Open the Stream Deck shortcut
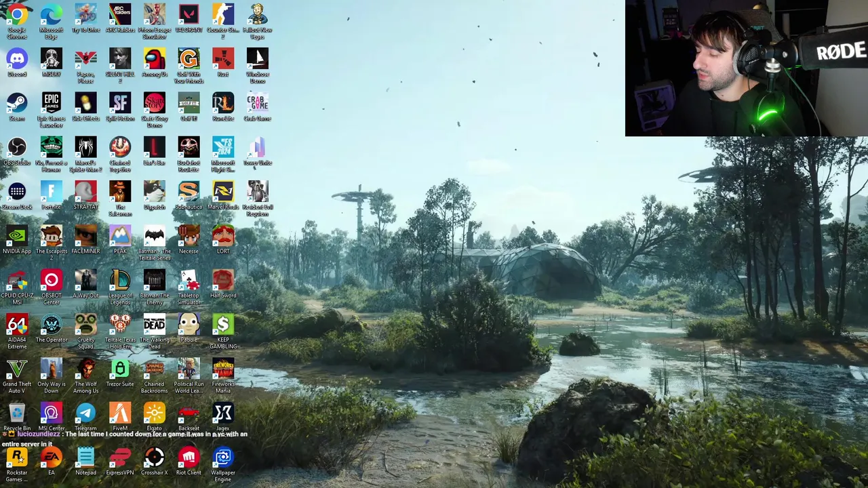Image resolution: width=868 pixels, height=488 pixels. [x=17, y=192]
